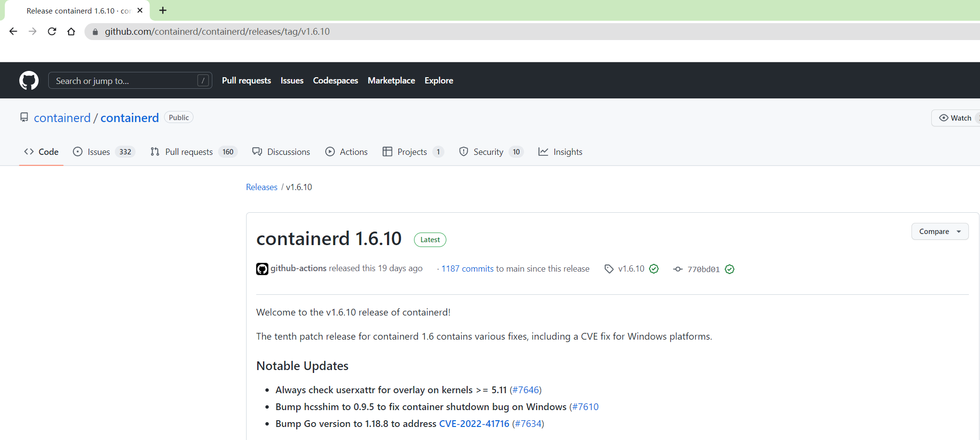This screenshot has width=980, height=440.
Task: Go back with browser back arrow
Action: (14, 31)
